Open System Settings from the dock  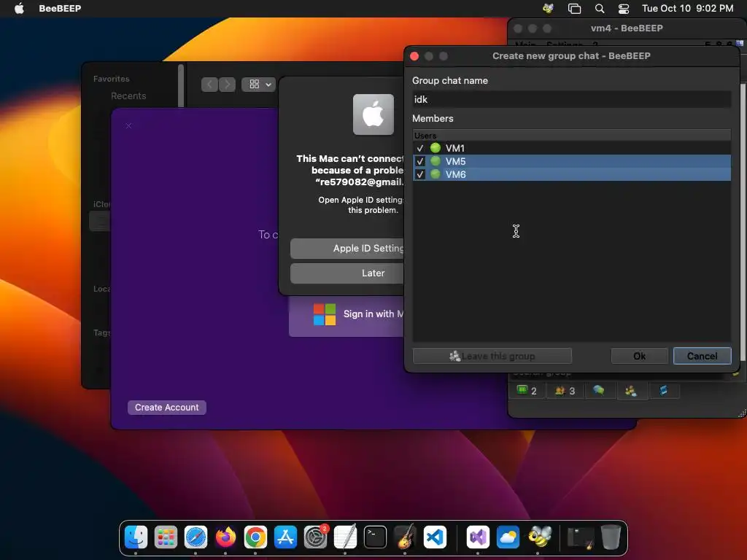(315, 537)
